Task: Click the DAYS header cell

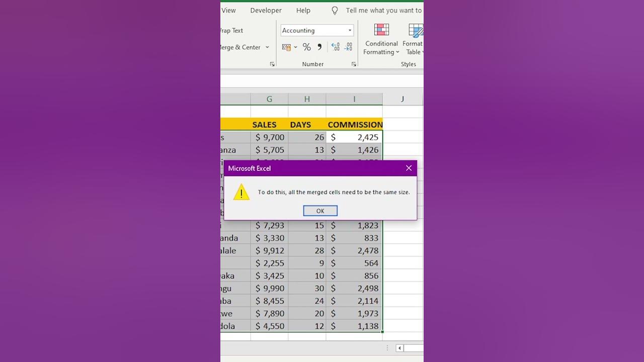Action: (307, 124)
